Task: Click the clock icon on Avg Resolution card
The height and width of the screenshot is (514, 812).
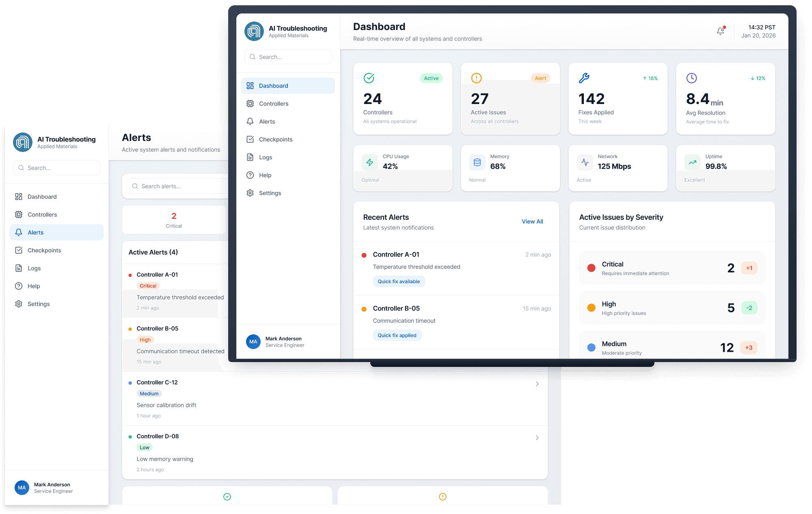Action: pos(691,78)
